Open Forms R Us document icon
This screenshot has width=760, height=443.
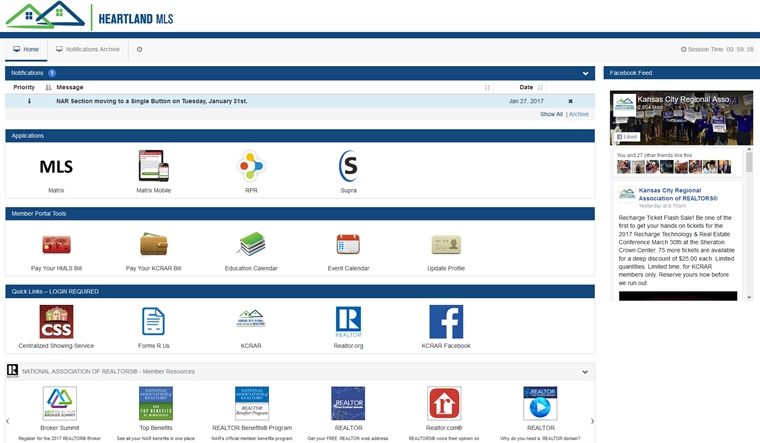[x=154, y=321]
